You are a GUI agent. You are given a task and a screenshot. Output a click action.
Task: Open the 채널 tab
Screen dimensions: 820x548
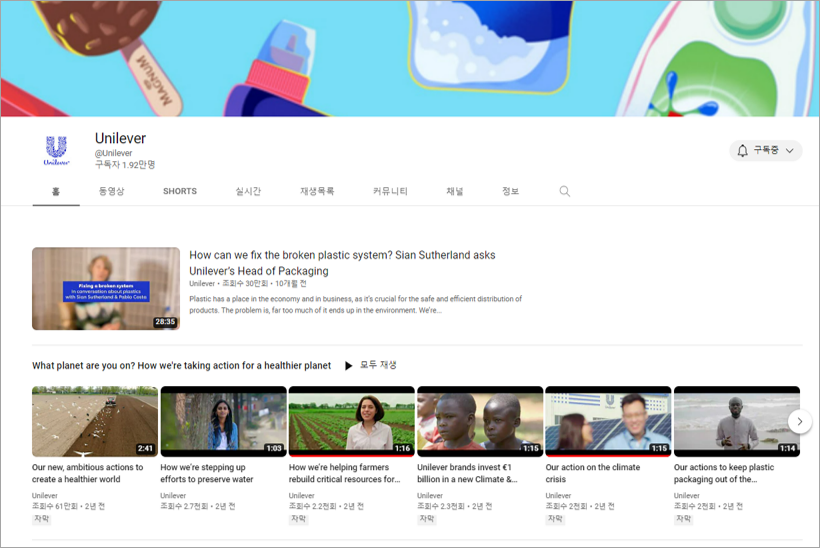click(454, 191)
